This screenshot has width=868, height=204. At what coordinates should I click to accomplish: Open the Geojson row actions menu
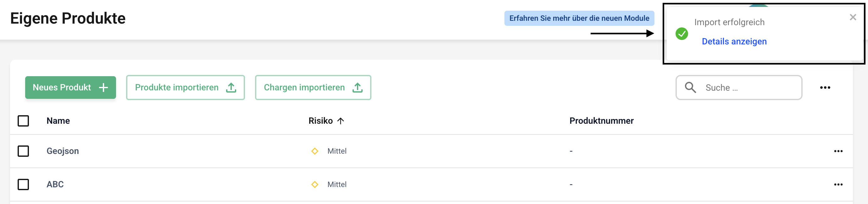[838, 151]
